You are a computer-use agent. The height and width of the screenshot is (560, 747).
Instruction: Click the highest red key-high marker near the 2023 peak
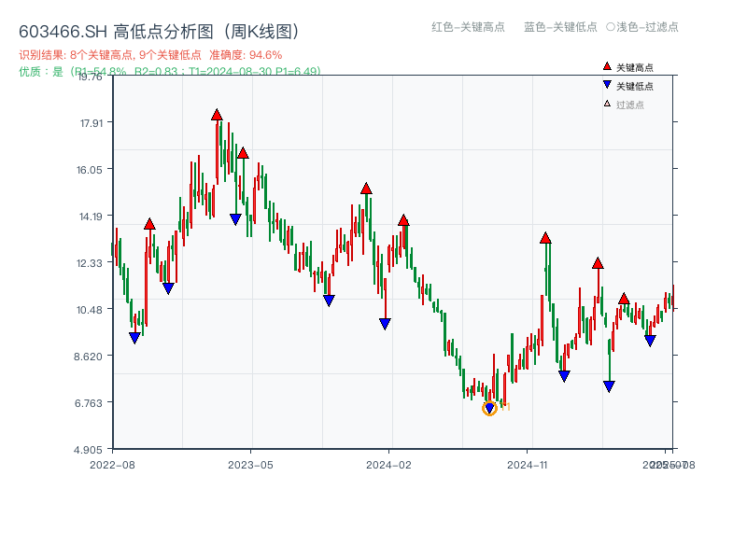pos(217,115)
